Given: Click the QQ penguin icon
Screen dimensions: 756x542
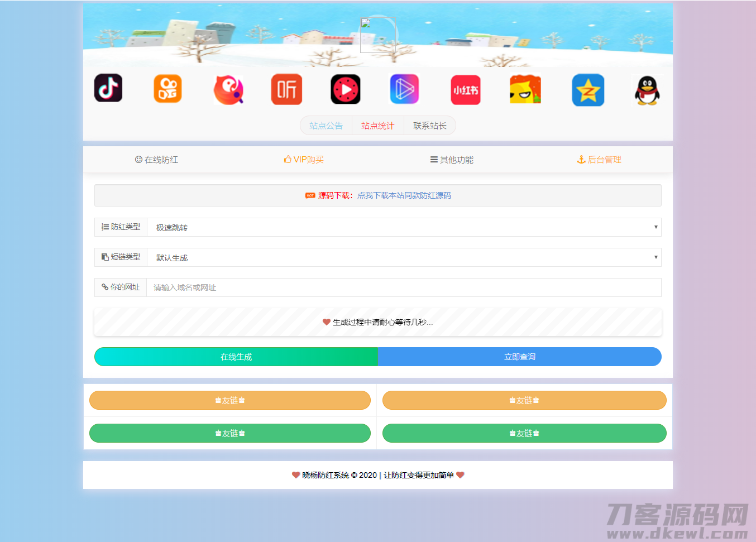Looking at the screenshot, I should click(x=647, y=89).
